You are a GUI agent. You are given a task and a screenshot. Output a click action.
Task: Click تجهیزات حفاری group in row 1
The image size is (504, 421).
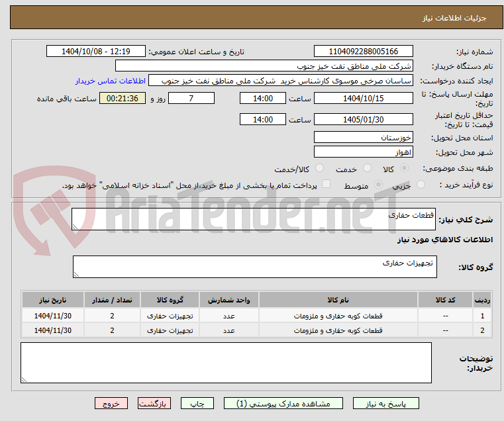(x=170, y=316)
